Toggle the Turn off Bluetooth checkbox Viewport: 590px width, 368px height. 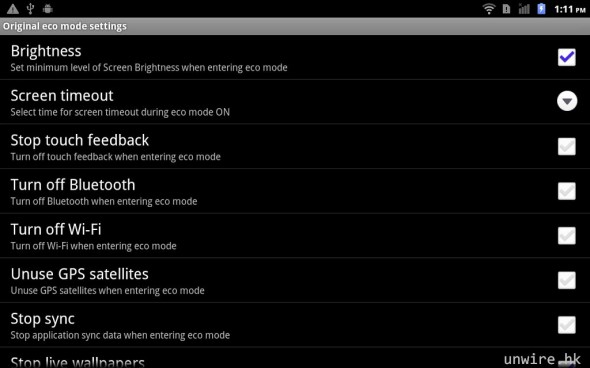(567, 191)
